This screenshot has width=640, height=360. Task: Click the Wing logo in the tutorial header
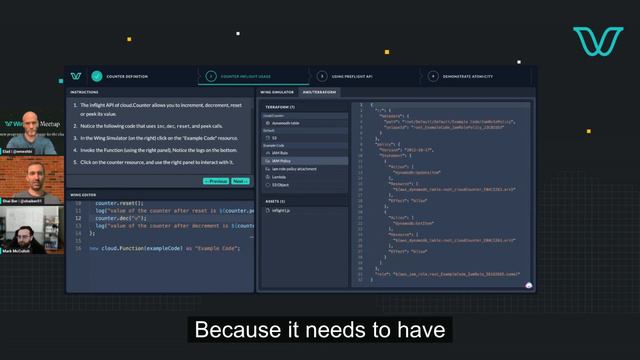(x=76, y=76)
